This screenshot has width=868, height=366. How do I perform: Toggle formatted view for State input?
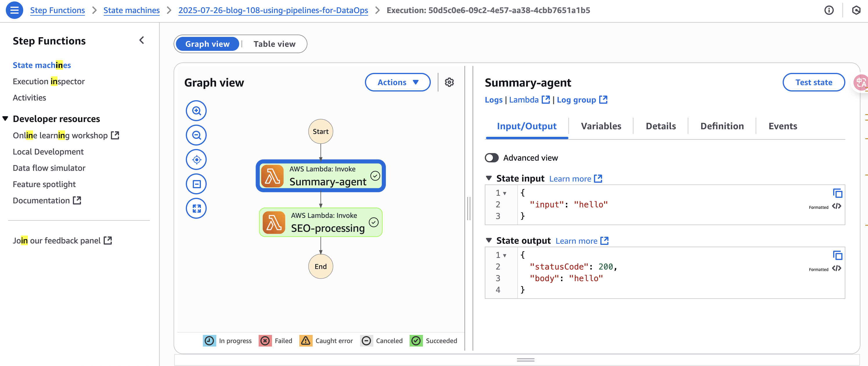pyautogui.click(x=836, y=206)
